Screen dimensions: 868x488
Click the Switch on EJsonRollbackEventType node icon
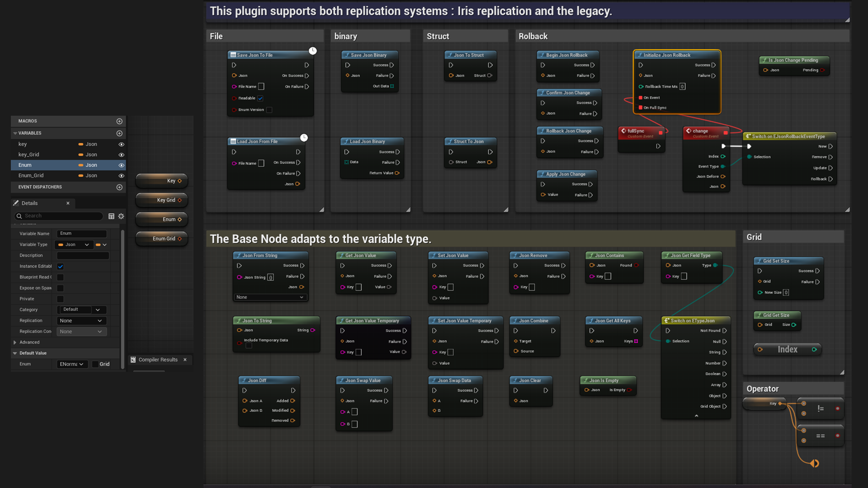pos(748,136)
